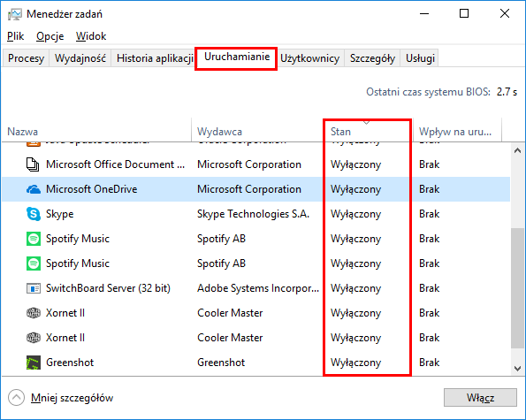Click the Ostatni czas systemu BIOS label
The height and width of the screenshot is (420, 526).
(429, 92)
